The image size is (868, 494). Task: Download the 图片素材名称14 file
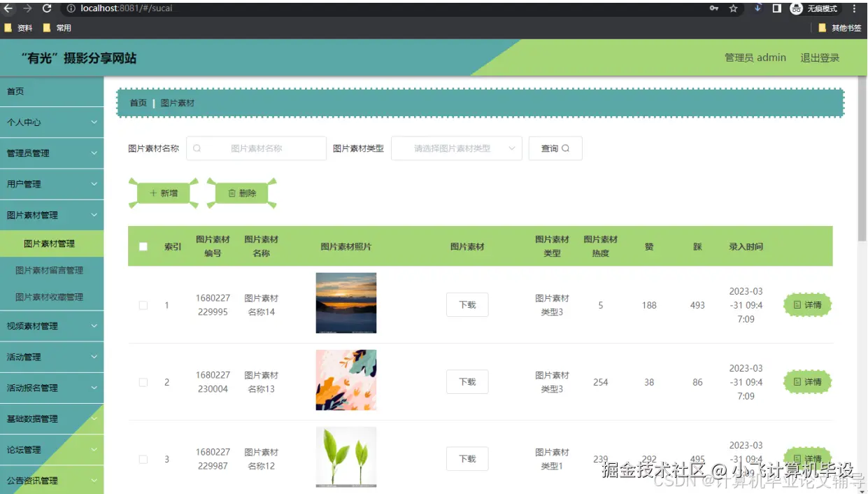point(467,305)
